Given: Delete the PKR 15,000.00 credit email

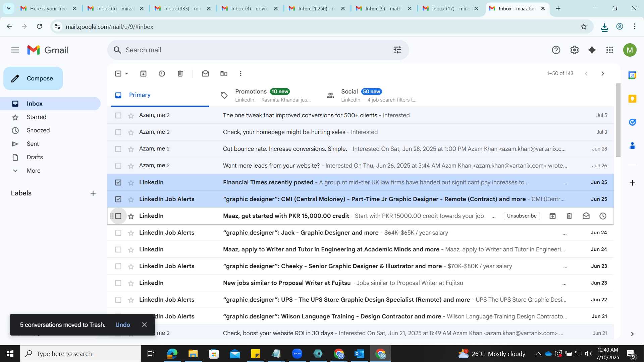Looking at the screenshot, I should 569,216.
